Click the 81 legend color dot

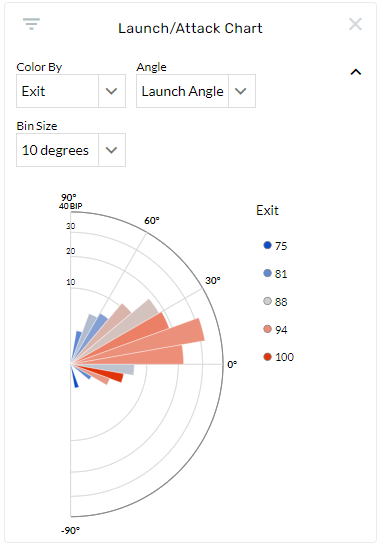pyautogui.click(x=267, y=273)
